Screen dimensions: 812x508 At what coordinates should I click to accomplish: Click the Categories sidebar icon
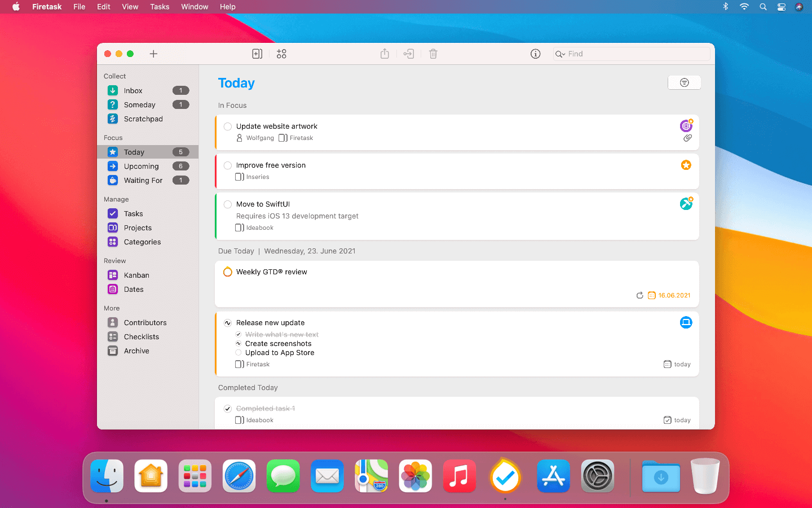coord(113,242)
